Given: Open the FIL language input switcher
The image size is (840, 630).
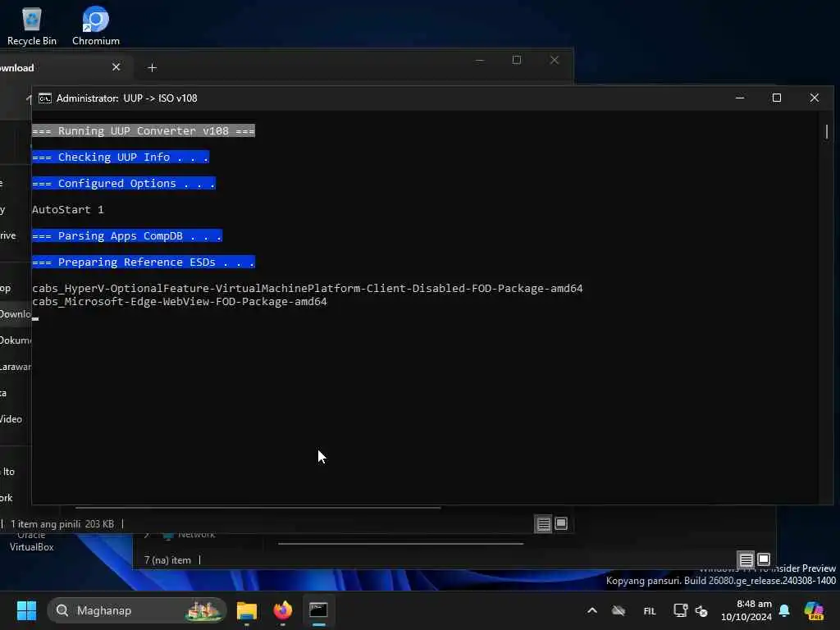Looking at the screenshot, I should (x=650, y=610).
